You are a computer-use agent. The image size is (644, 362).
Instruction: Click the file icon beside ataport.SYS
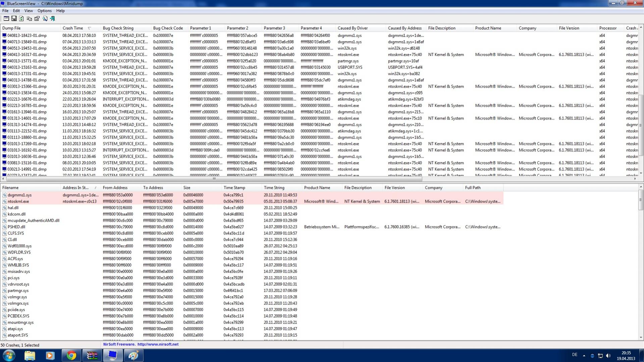click(4, 335)
